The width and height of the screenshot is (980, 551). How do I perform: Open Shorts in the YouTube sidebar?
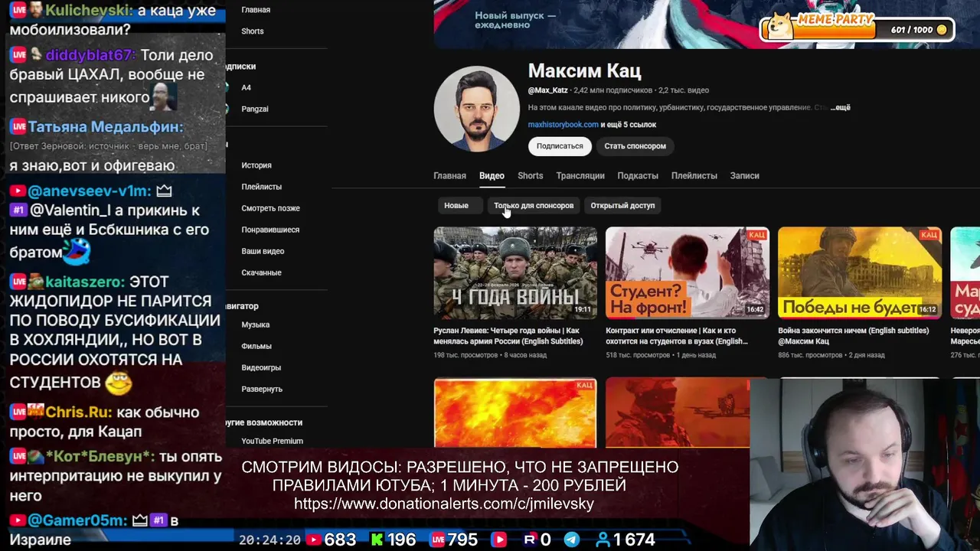tap(253, 31)
